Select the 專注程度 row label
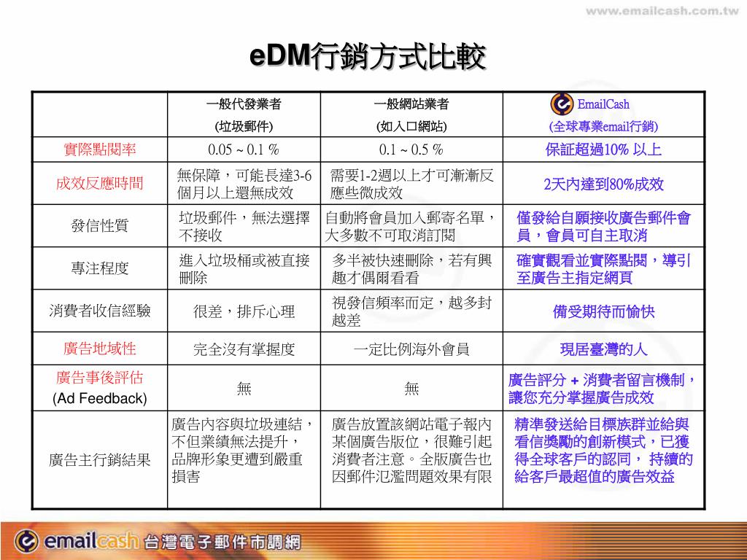This screenshot has height=560, width=747. click(x=99, y=268)
